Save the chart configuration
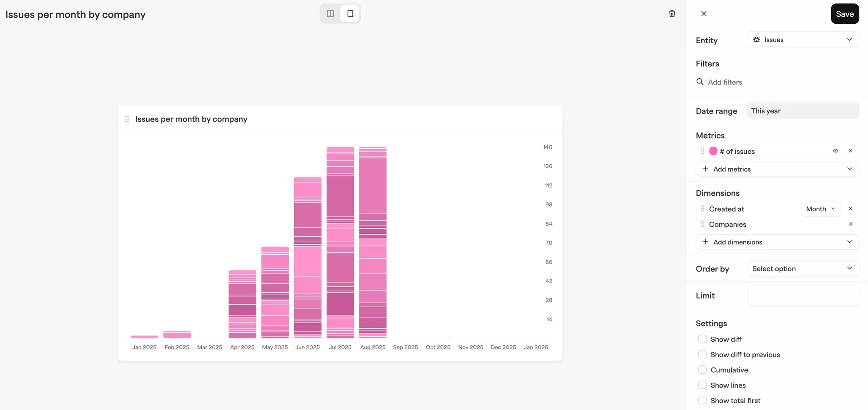 (x=845, y=14)
